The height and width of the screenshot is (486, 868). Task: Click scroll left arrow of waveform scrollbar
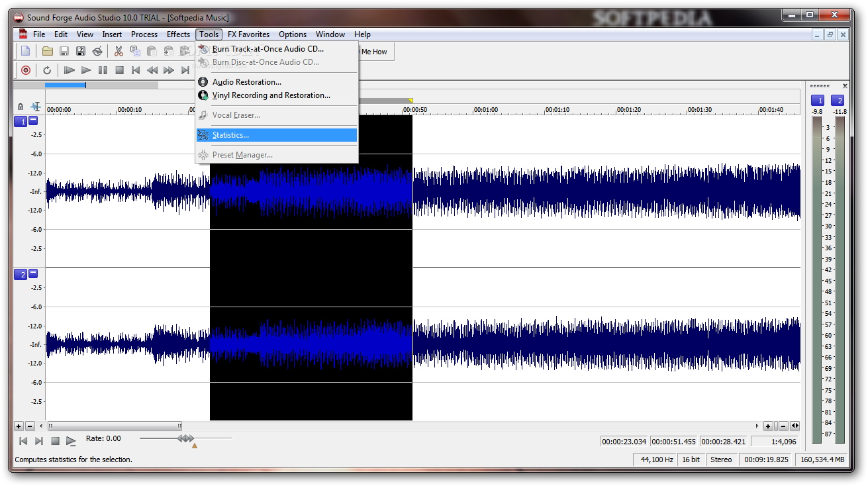[x=41, y=426]
